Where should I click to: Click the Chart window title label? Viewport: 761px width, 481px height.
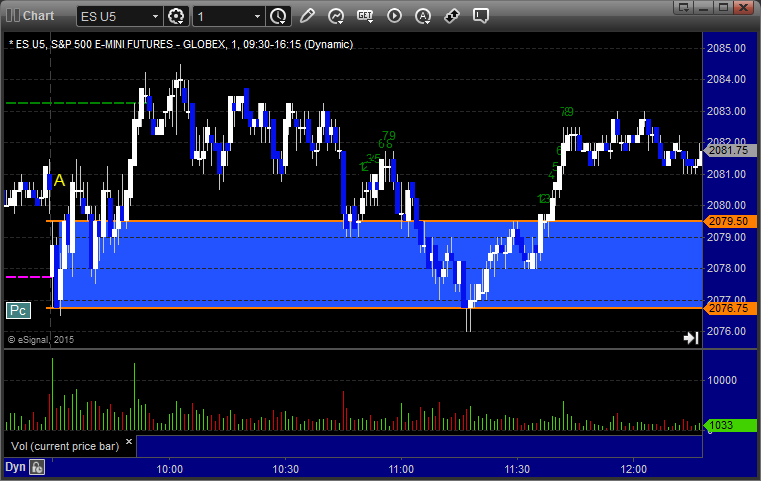38,16
